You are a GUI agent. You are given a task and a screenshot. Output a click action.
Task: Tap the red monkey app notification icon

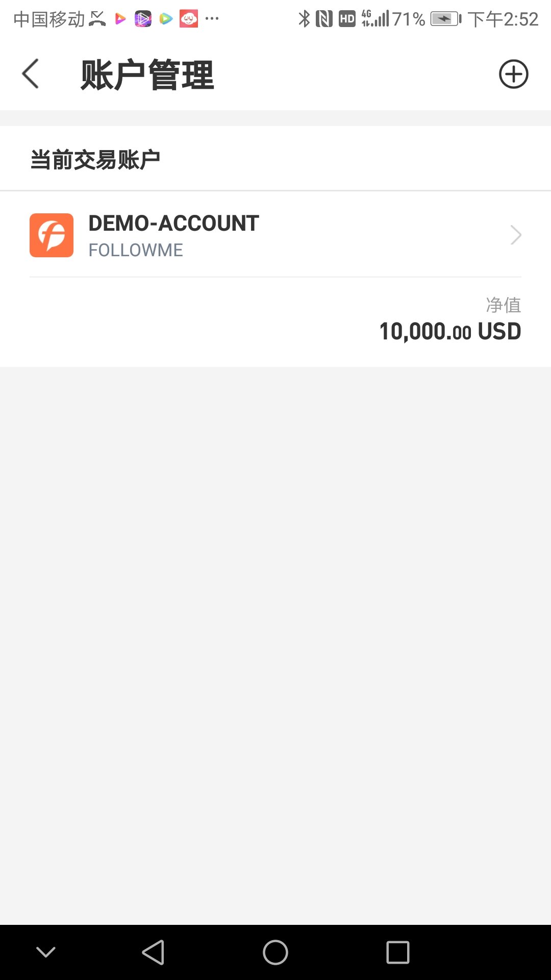pyautogui.click(x=189, y=19)
